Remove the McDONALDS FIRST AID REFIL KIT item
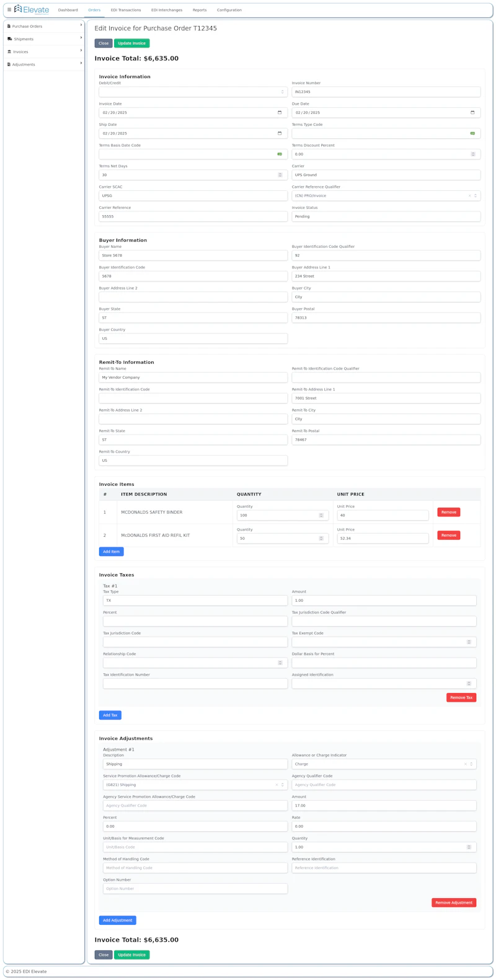The height and width of the screenshot is (980, 496). [x=449, y=535]
